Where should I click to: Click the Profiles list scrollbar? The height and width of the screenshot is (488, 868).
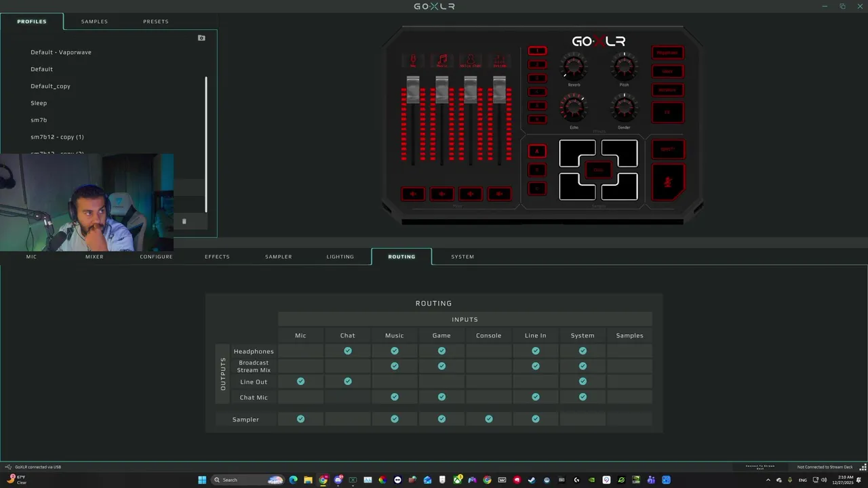coord(206,144)
